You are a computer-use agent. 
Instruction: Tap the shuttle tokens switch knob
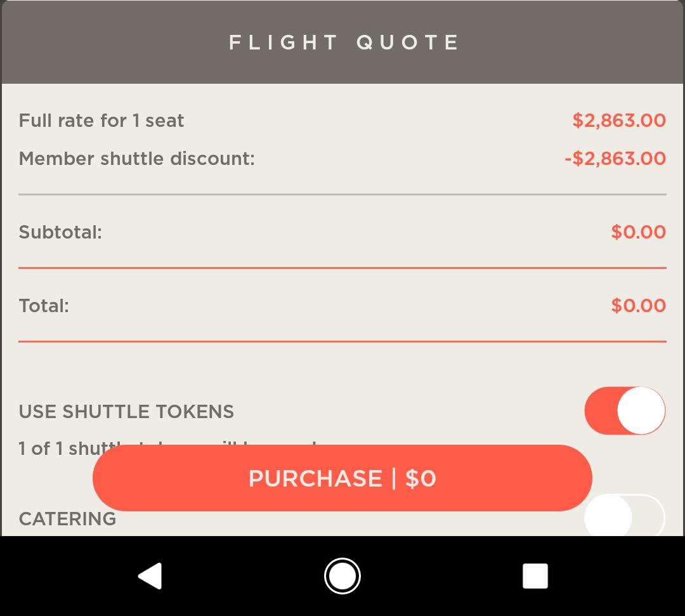(x=641, y=411)
